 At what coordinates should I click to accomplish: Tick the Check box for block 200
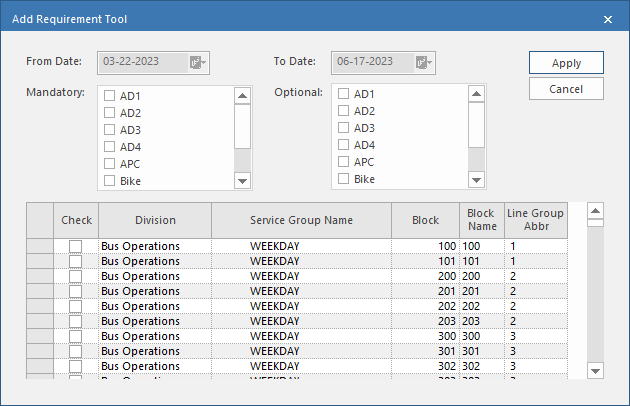[76, 276]
